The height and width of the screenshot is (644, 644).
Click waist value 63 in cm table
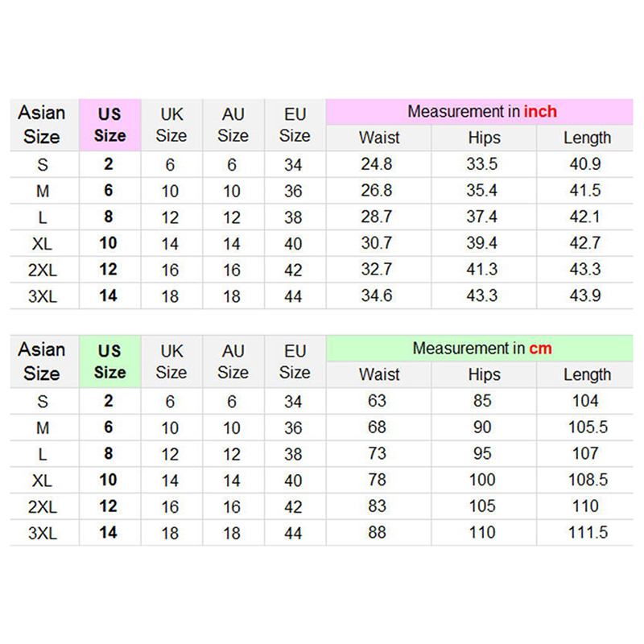click(x=377, y=401)
